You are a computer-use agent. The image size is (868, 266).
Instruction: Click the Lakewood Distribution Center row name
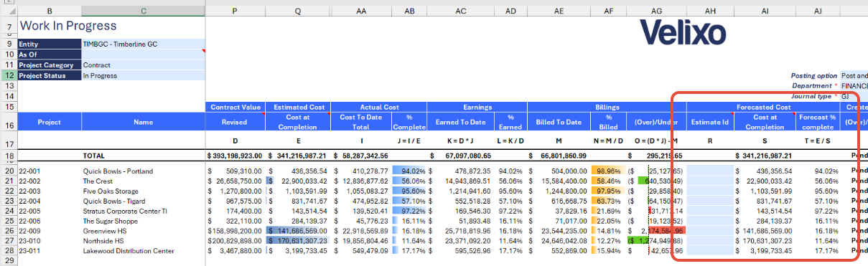pyautogui.click(x=129, y=252)
